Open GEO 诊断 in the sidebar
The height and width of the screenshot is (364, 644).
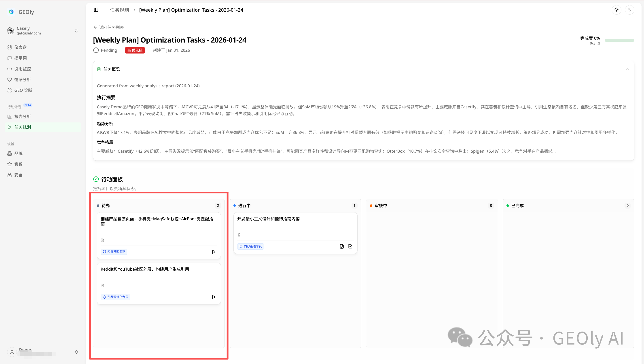point(43,90)
